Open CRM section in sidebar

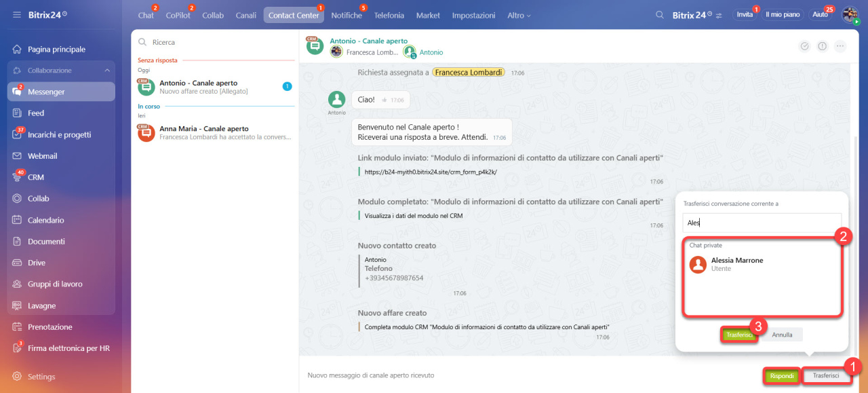coord(61,177)
